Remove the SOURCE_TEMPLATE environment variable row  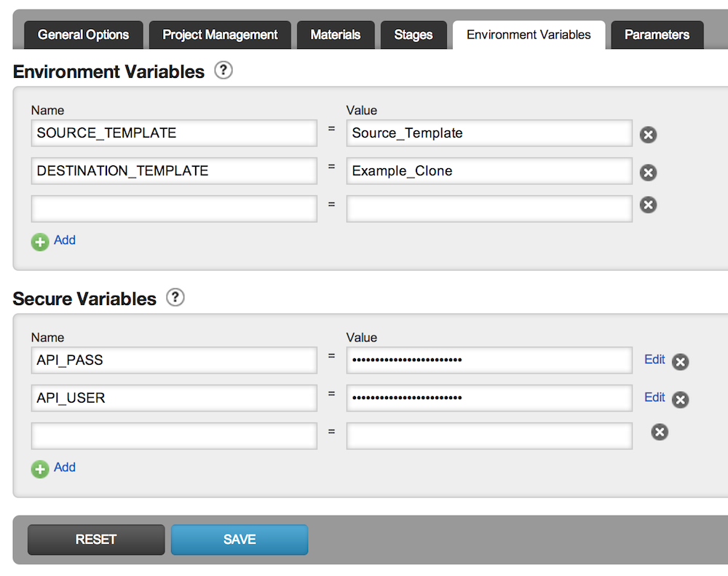[x=648, y=135]
